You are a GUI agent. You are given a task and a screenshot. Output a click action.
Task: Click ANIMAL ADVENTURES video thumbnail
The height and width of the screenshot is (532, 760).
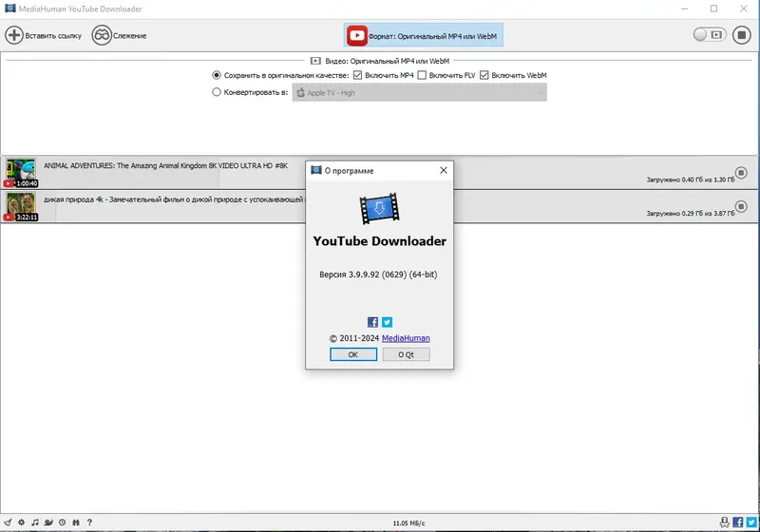21,173
